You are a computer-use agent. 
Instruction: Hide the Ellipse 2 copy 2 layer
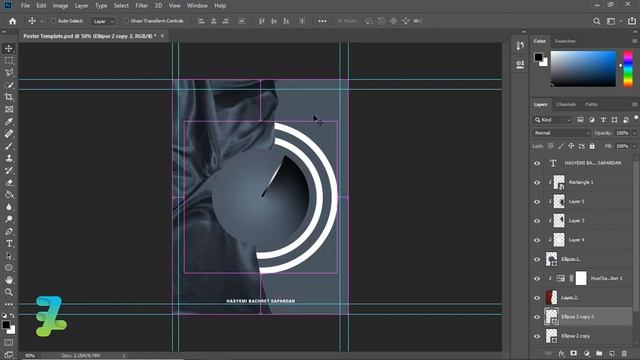pyautogui.click(x=537, y=317)
